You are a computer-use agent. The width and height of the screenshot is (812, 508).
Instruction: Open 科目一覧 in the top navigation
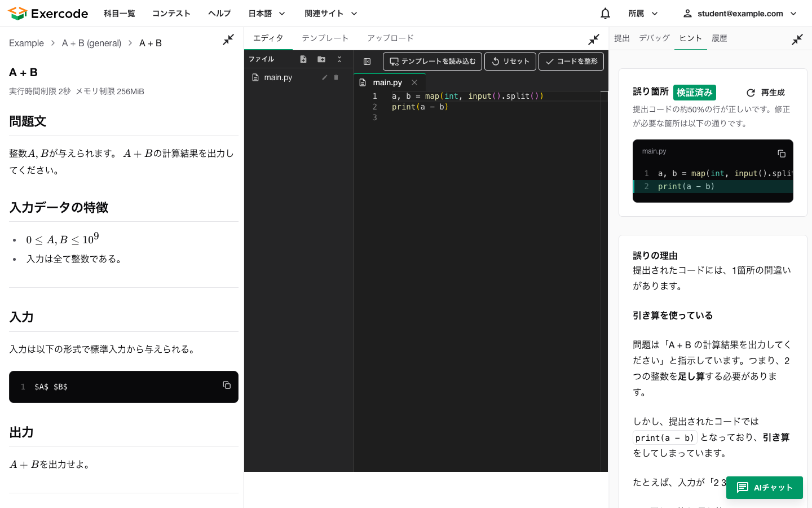[120, 14]
